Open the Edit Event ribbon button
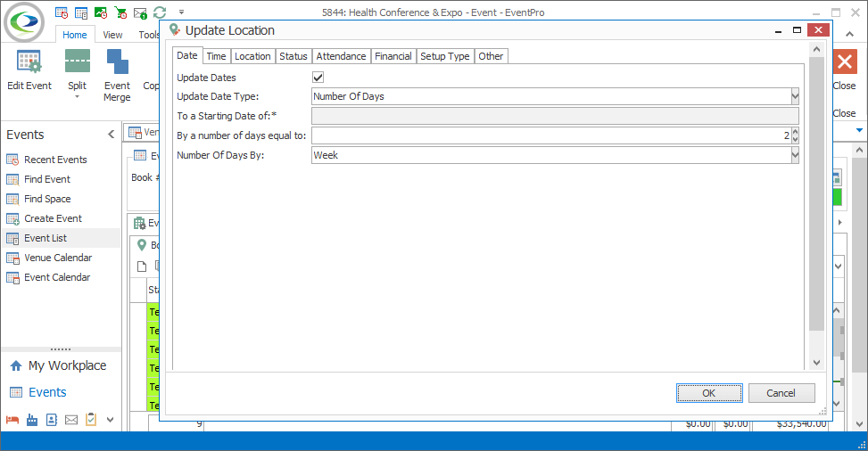This screenshot has height=451, width=868. coord(29,70)
